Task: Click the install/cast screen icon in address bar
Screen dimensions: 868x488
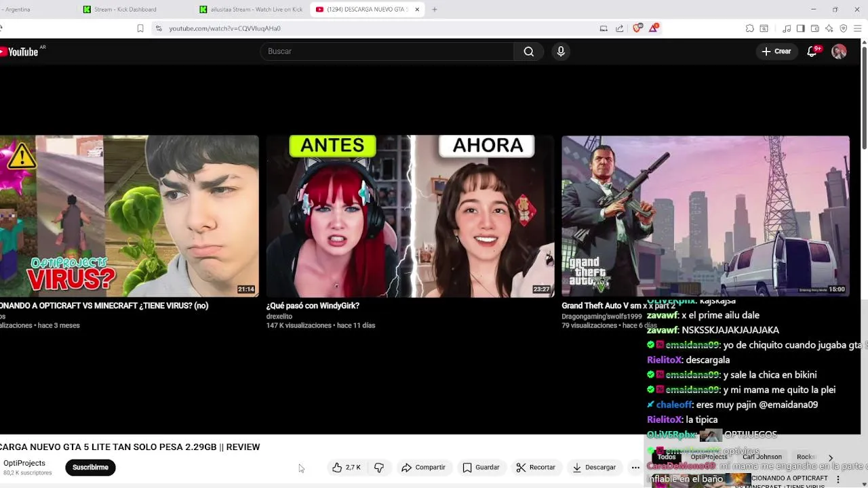Action: (604, 28)
